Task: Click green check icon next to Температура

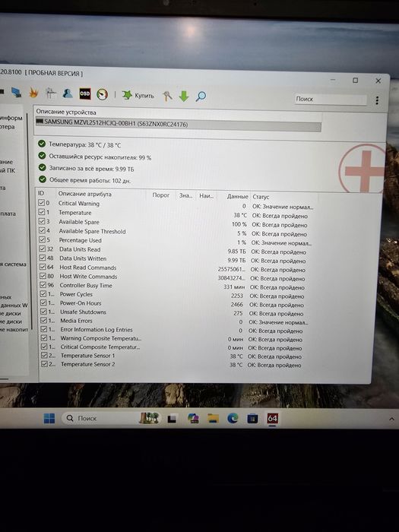Action: [x=42, y=144]
